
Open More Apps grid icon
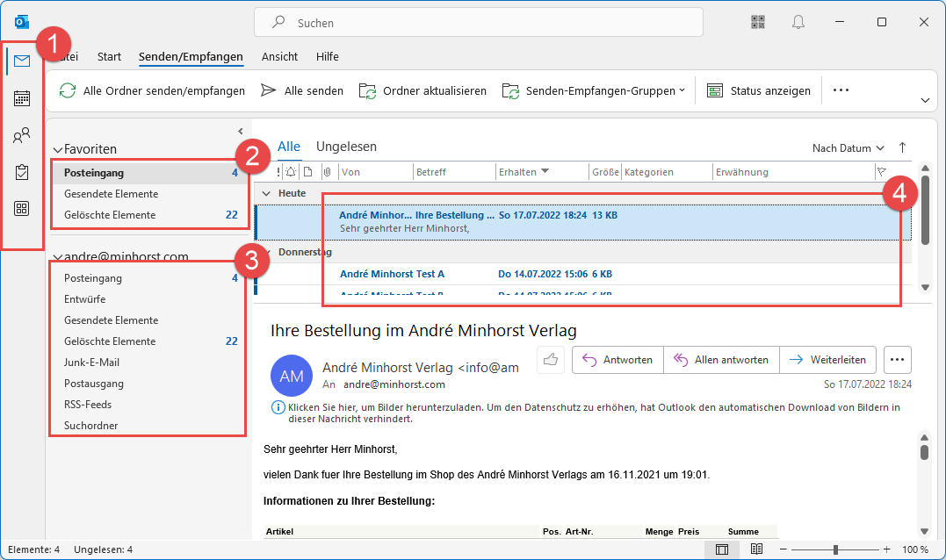coord(22,209)
